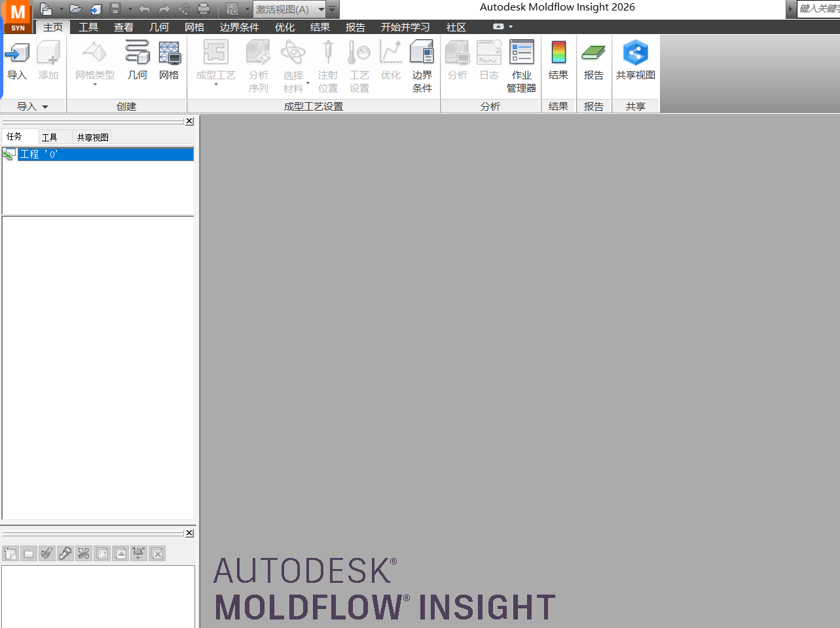Click the print icon in quick toolbar

(204, 9)
